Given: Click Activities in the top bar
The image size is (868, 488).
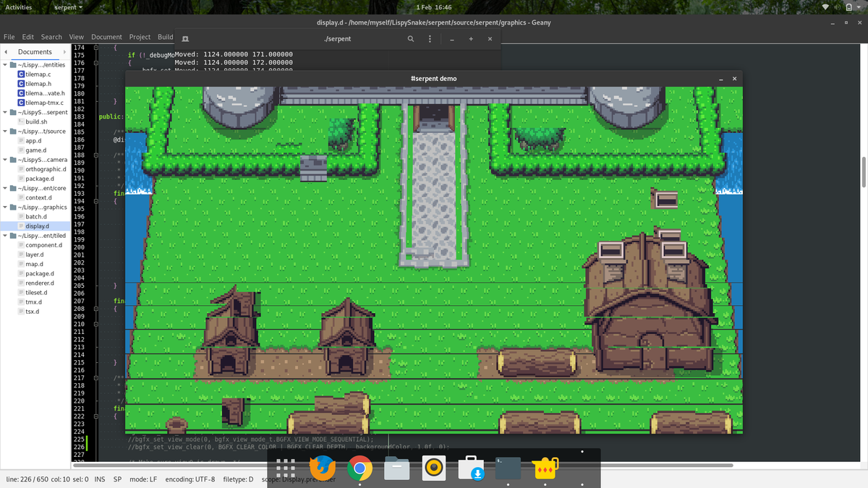Looking at the screenshot, I should pyautogui.click(x=19, y=7).
